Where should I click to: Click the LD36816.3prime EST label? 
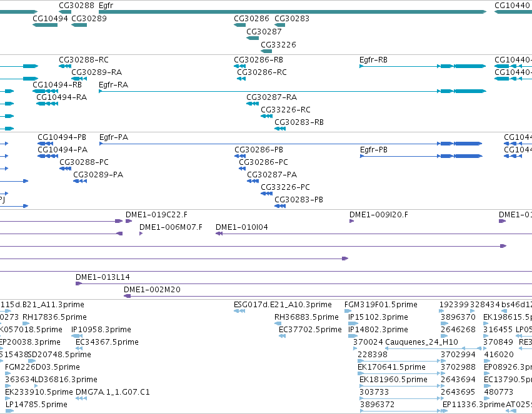pos(66,380)
